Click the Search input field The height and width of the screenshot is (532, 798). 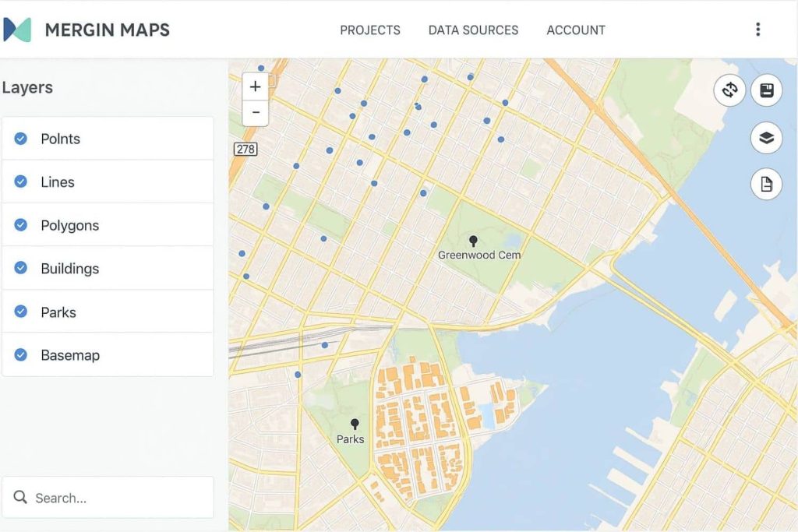coord(108,497)
